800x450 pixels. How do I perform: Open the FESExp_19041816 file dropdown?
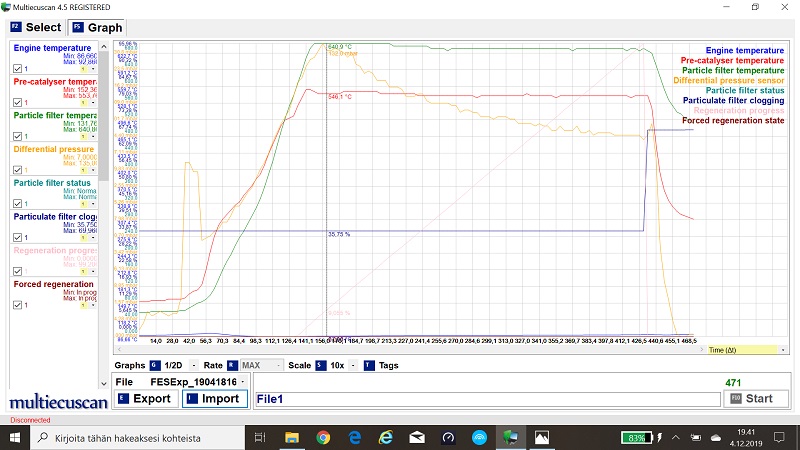(x=244, y=382)
